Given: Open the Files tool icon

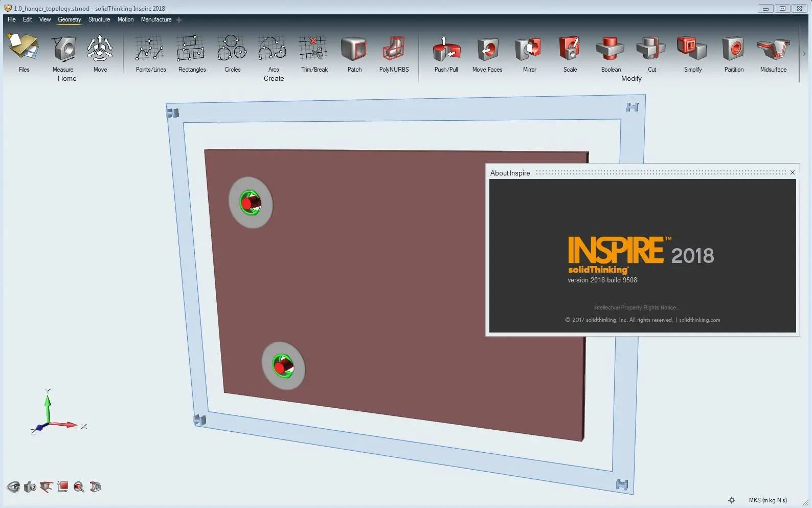Looking at the screenshot, I should click(24, 48).
